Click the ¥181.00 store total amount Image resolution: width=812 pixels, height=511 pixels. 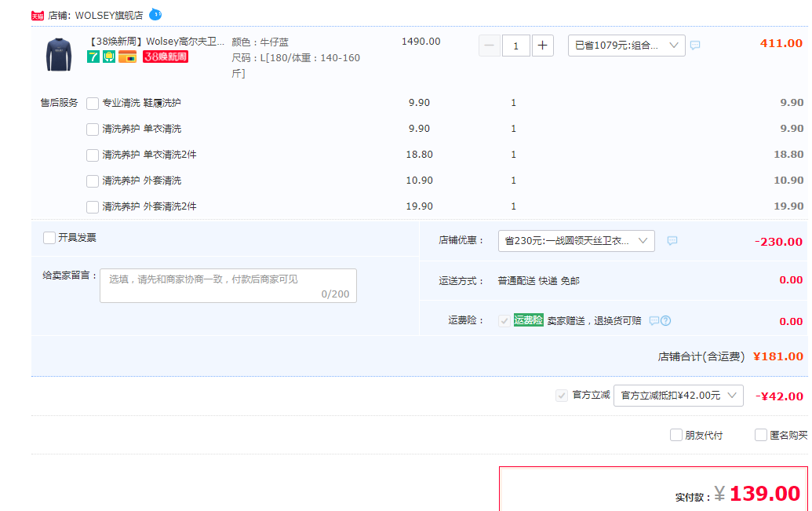[777, 356]
